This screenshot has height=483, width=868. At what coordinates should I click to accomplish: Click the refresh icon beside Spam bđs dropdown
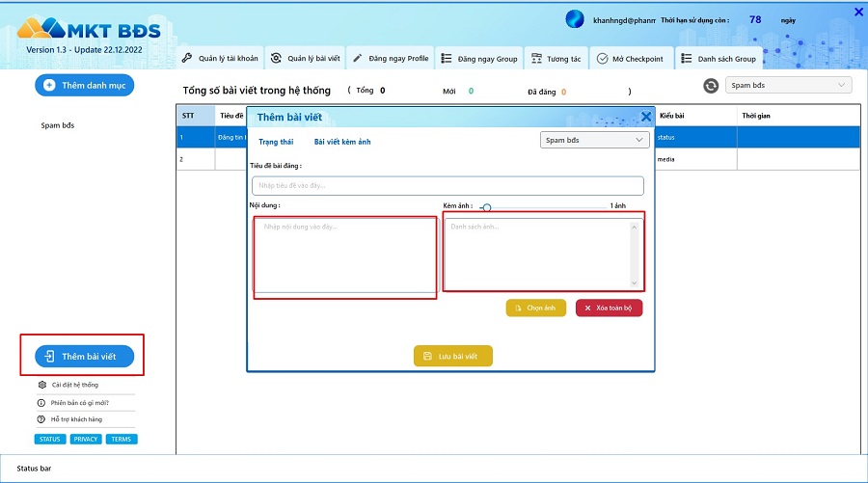711,86
